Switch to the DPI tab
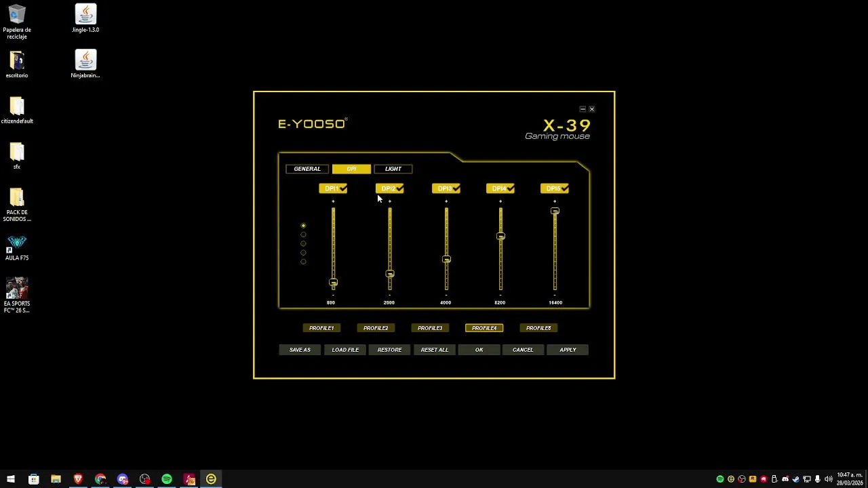This screenshot has height=488, width=868. (x=351, y=169)
